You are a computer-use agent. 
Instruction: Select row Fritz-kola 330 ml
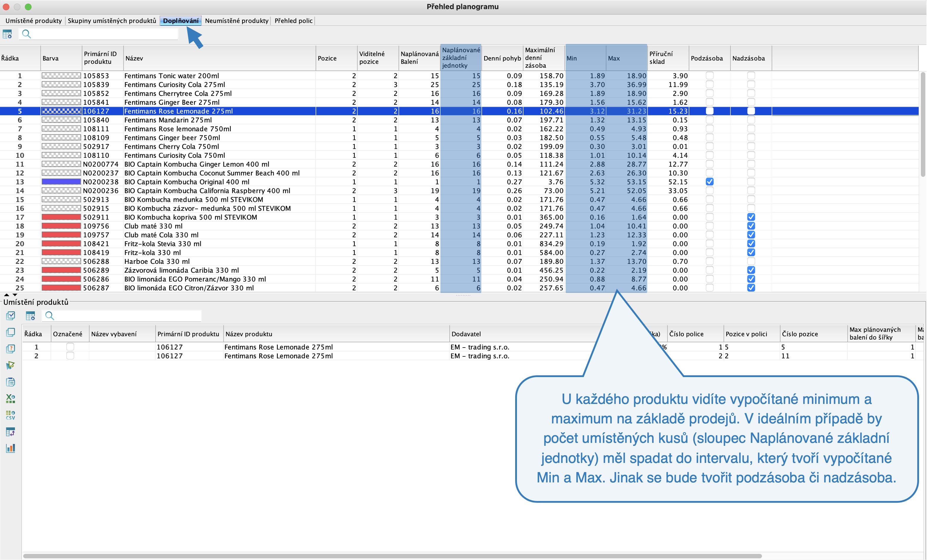tap(459, 252)
